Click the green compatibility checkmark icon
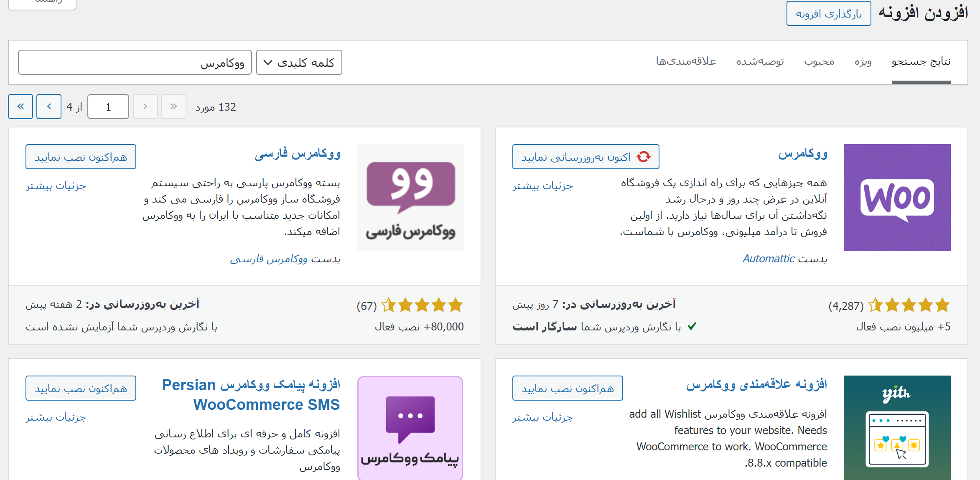The height and width of the screenshot is (480, 980). pos(692,326)
